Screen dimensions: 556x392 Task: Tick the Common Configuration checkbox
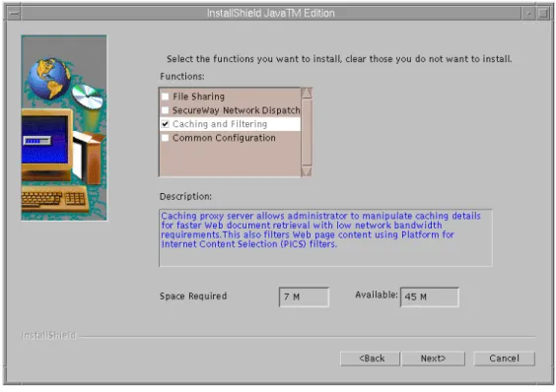click(166, 138)
